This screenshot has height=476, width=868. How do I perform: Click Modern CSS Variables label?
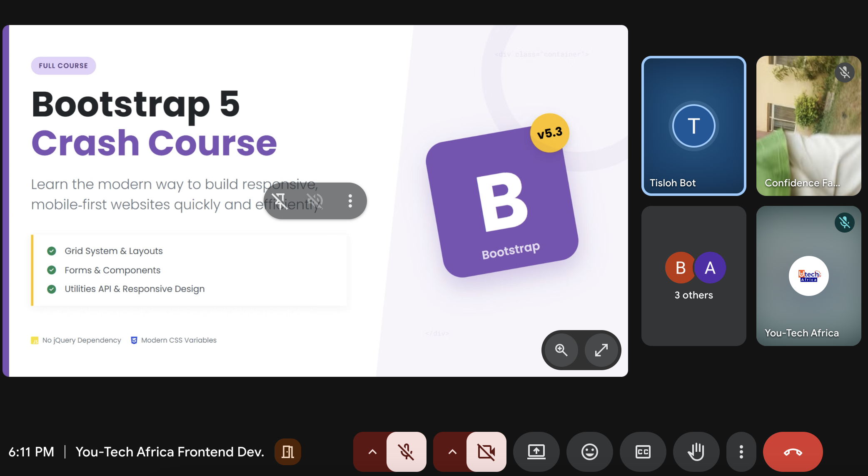(x=179, y=340)
